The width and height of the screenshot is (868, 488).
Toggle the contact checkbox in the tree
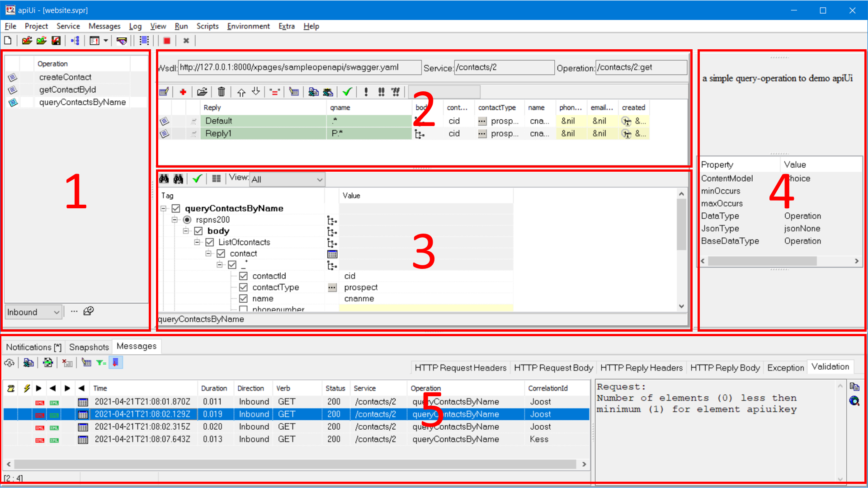coord(221,254)
